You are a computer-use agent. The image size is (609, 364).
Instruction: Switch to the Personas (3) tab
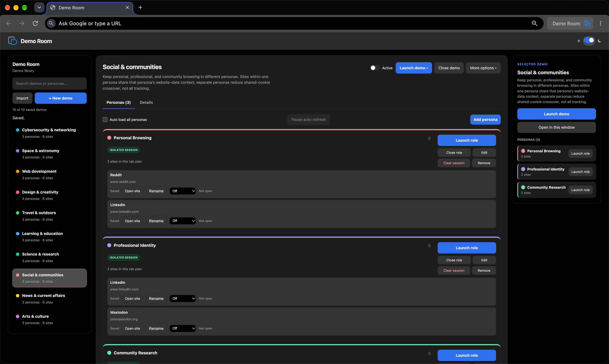(x=119, y=103)
